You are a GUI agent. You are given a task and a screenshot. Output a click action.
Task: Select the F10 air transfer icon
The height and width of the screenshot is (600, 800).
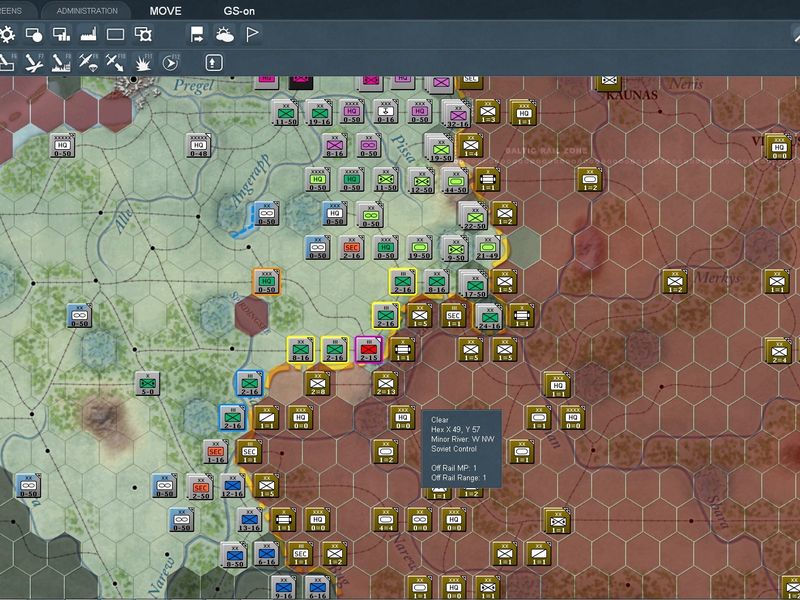(115, 63)
